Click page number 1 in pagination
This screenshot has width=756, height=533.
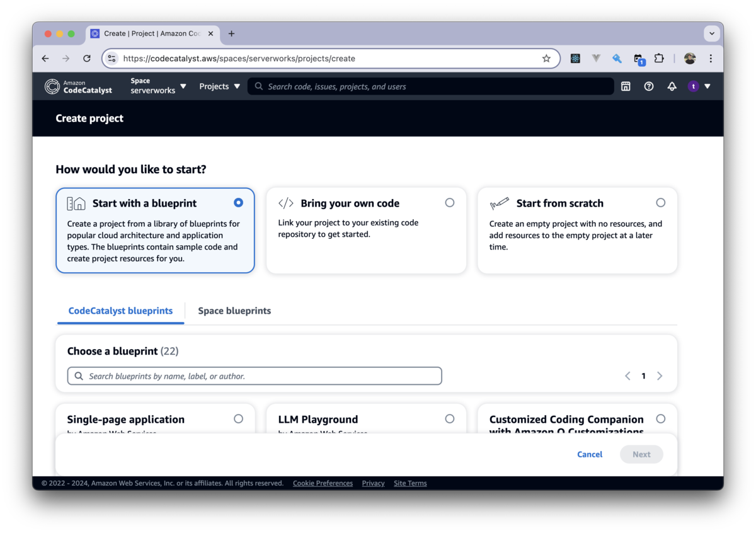point(643,376)
